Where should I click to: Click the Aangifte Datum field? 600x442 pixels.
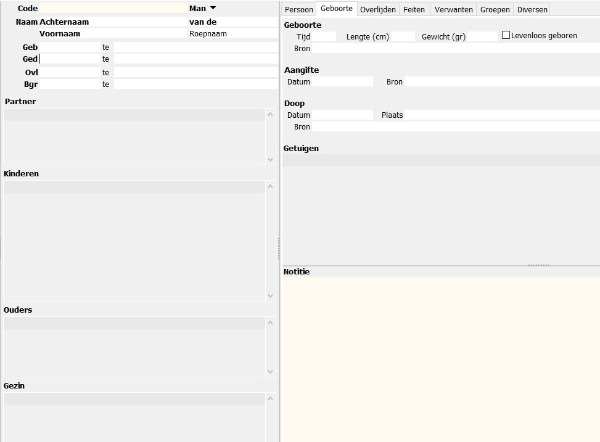tap(342, 82)
